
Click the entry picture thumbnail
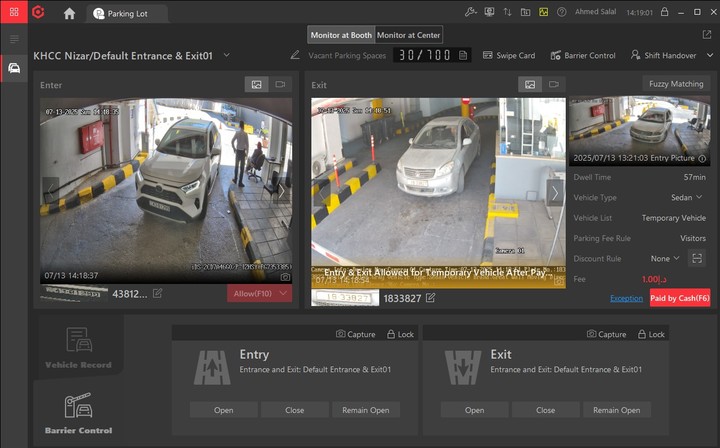[639, 130]
